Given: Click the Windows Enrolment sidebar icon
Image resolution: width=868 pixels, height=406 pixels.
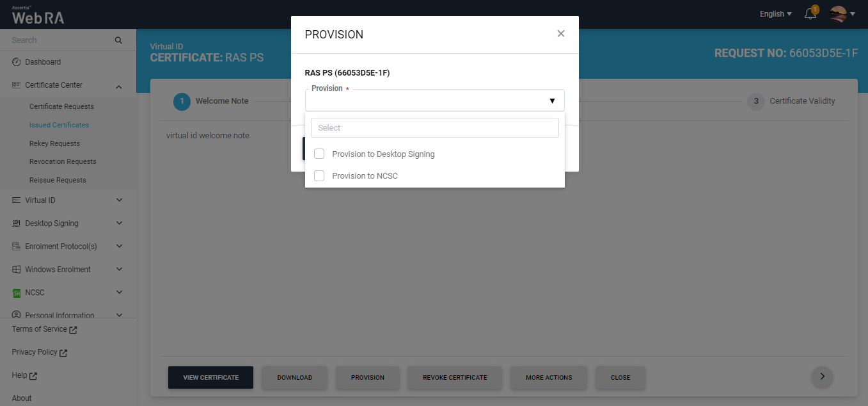Looking at the screenshot, I should [17, 270].
